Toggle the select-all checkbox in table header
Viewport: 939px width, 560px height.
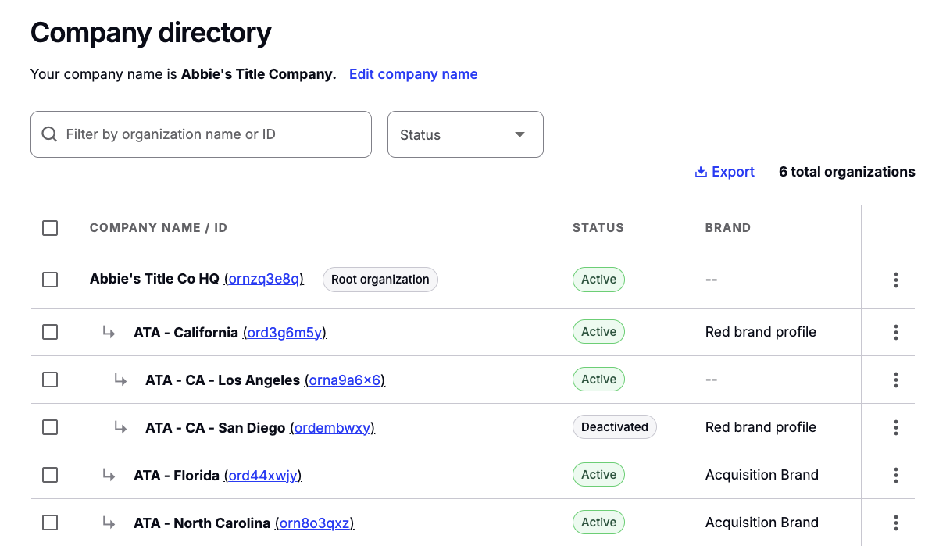[x=50, y=228]
